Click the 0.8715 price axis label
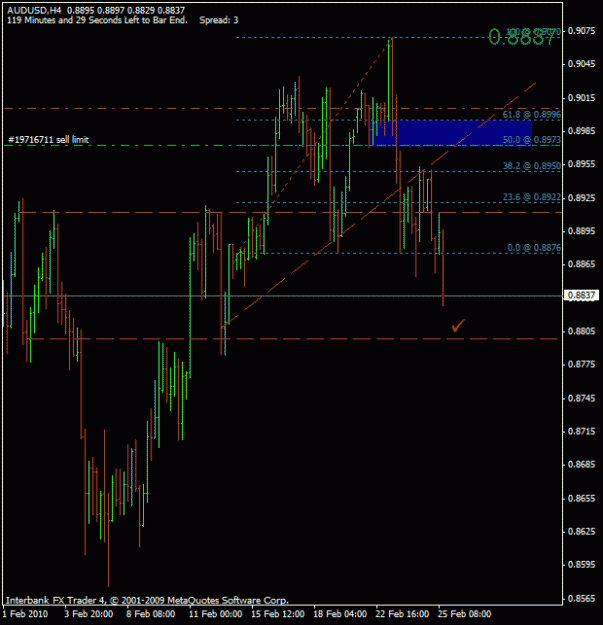The width and height of the screenshot is (603, 625). (x=581, y=431)
